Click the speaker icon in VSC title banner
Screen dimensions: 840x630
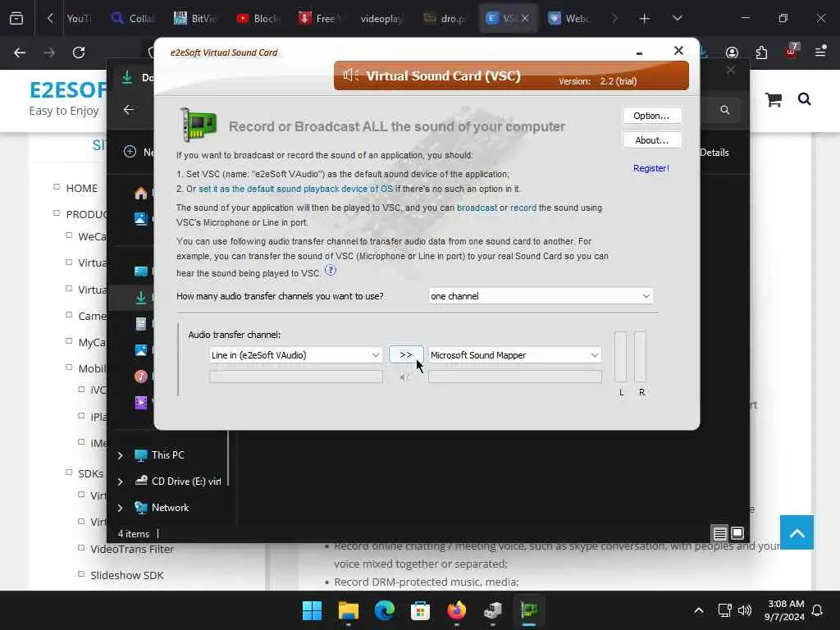pos(350,75)
